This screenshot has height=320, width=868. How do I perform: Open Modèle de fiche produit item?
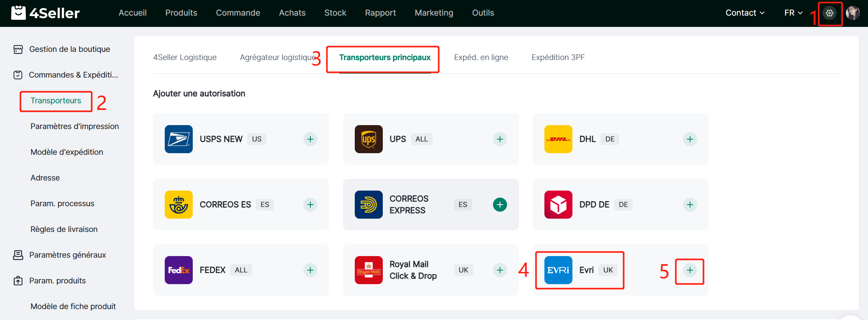coord(73,306)
